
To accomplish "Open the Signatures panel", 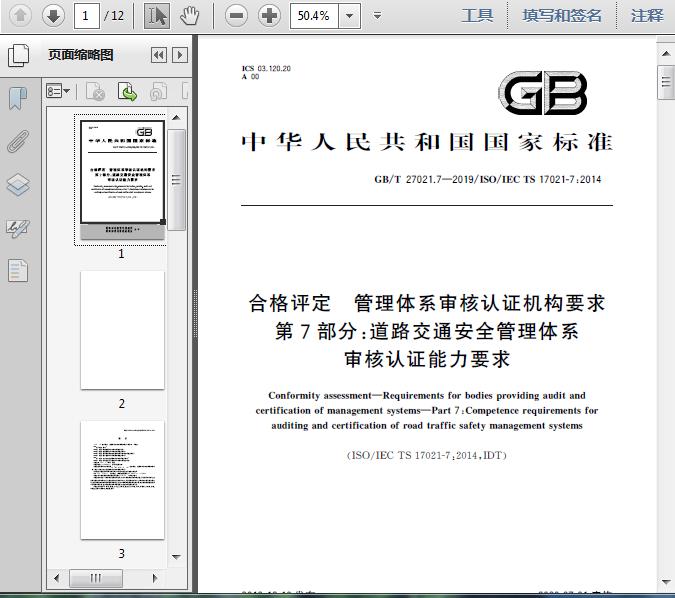I will tap(18, 228).
